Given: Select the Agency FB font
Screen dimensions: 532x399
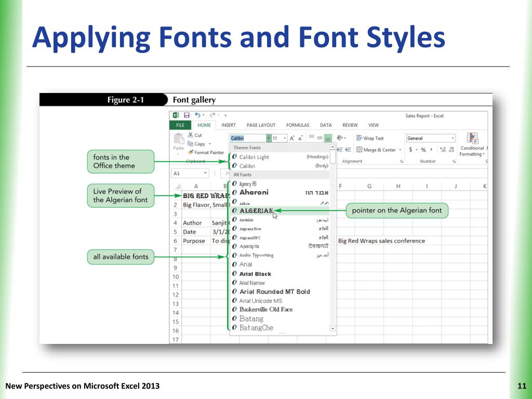Looking at the screenshot, I should [x=280, y=184].
